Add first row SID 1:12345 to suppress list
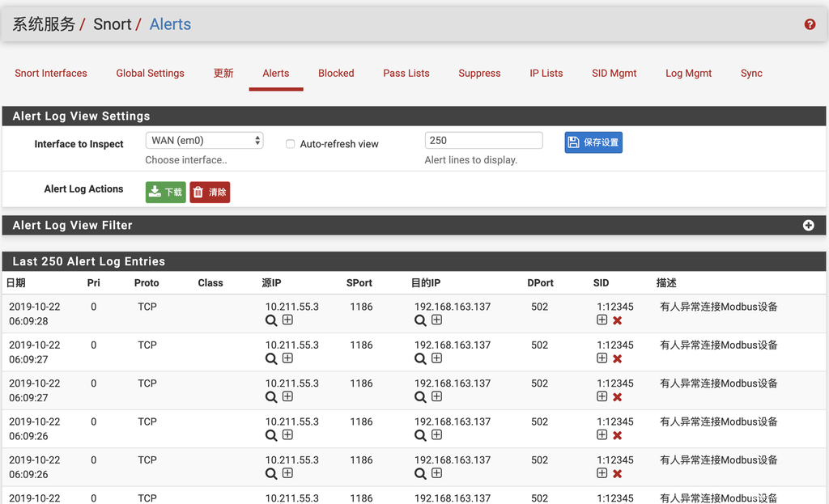The width and height of the screenshot is (829, 504). (x=602, y=320)
